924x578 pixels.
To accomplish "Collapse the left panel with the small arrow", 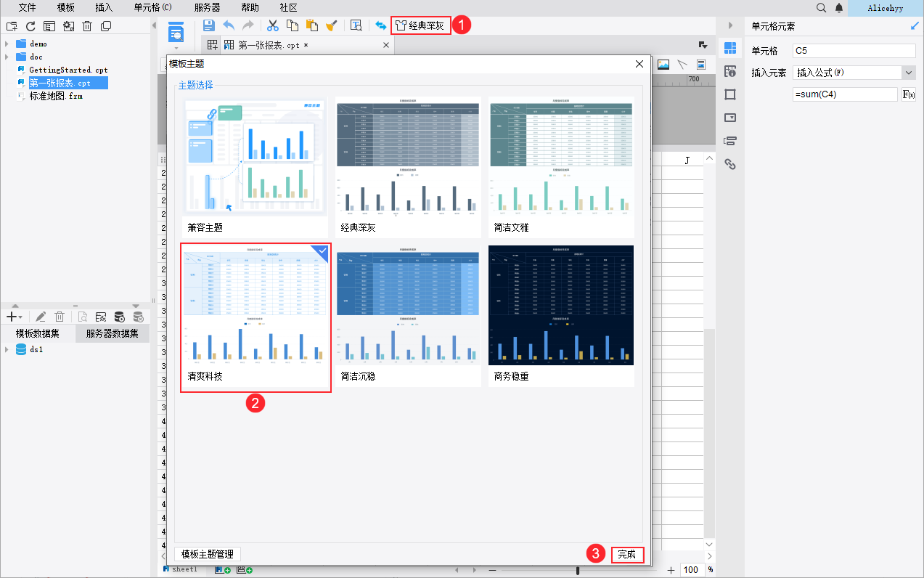I will [x=153, y=25].
